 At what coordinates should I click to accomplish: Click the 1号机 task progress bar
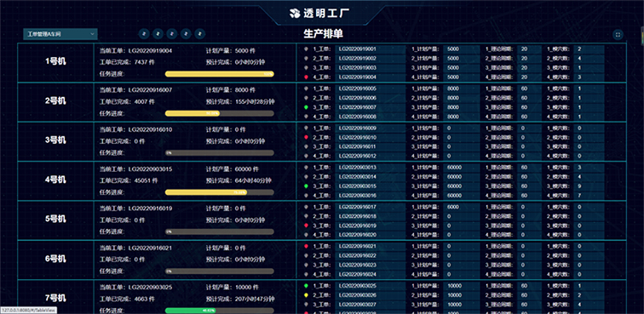click(219, 74)
